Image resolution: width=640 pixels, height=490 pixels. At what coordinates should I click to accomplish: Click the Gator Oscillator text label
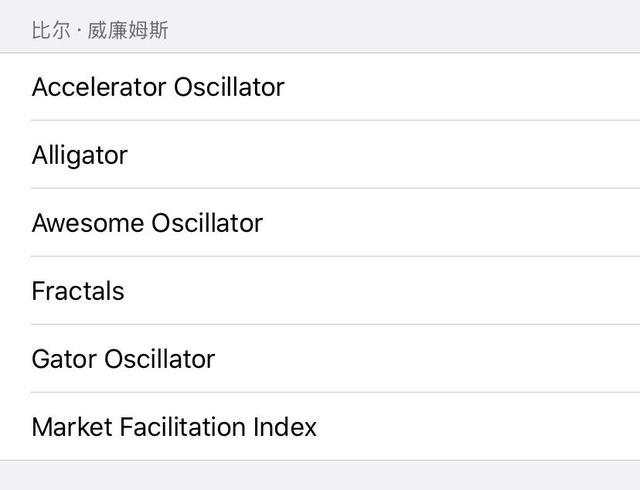pyautogui.click(x=123, y=359)
